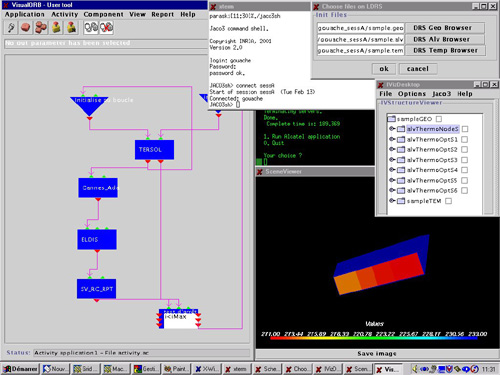This screenshot has height=375, width=500.
Task: Expand the alvThermoNodeS tree node
Action: pyautogui.click(x=392, y=129)
